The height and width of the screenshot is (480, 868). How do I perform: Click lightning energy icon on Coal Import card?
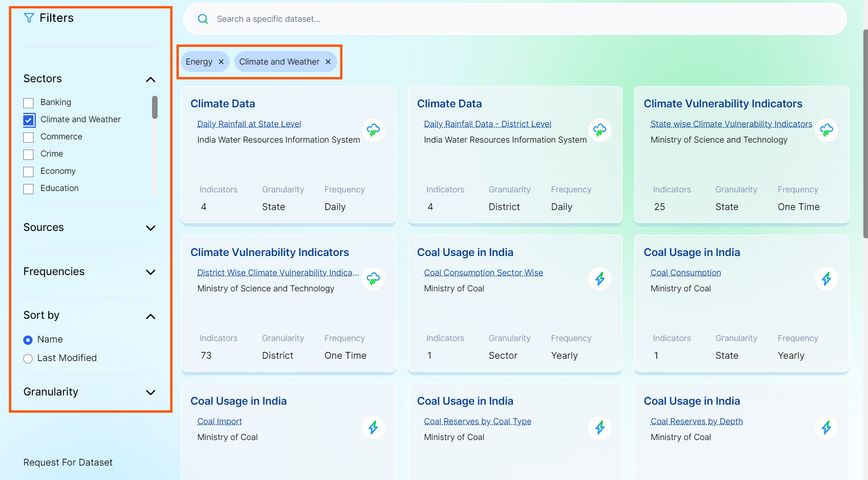point(373,427)
